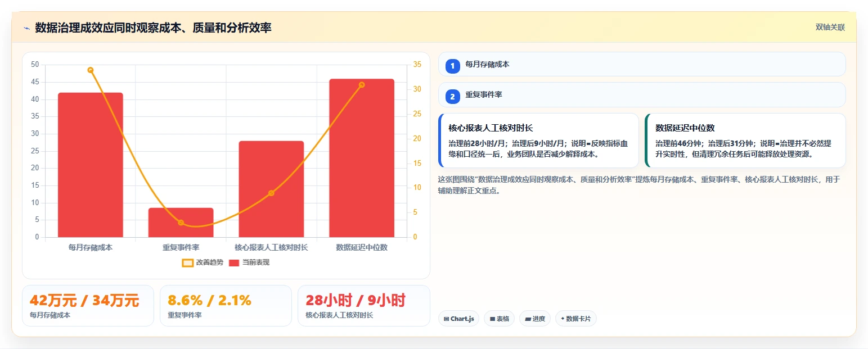
Task: Click the red 核心报表人工核对时长 bar
Action: (271, 189)
